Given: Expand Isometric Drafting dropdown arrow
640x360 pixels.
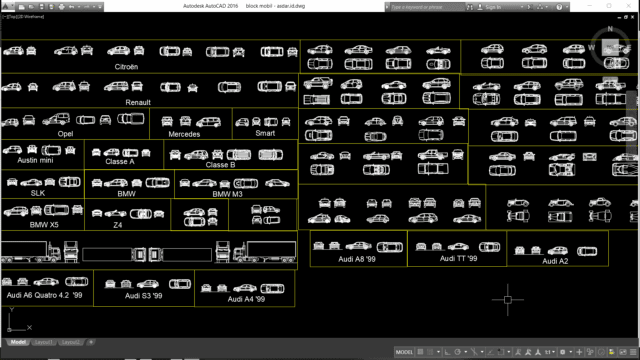Looking at the screenshot, I should [482, 352].
